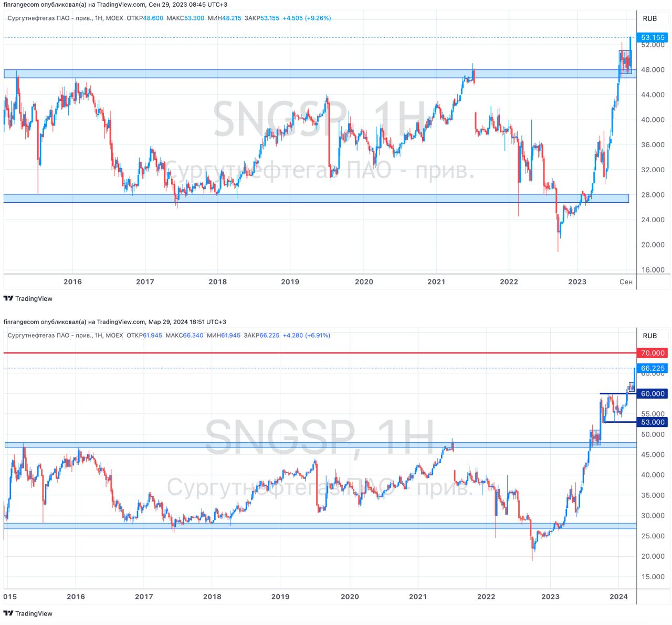The image size is (672, 625).
Task: Click the 30.000 price axis label
Action: click(x=653, y=516)
